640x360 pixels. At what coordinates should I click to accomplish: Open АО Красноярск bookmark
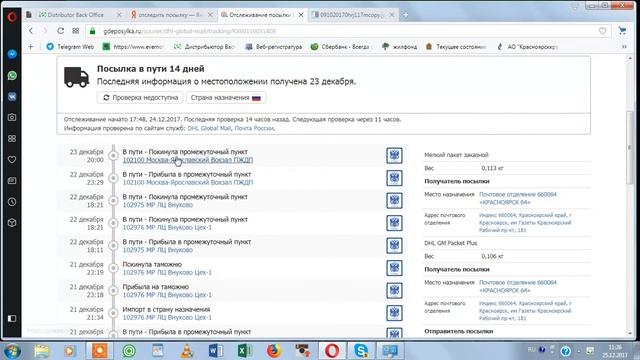click(x=527, y=47)
